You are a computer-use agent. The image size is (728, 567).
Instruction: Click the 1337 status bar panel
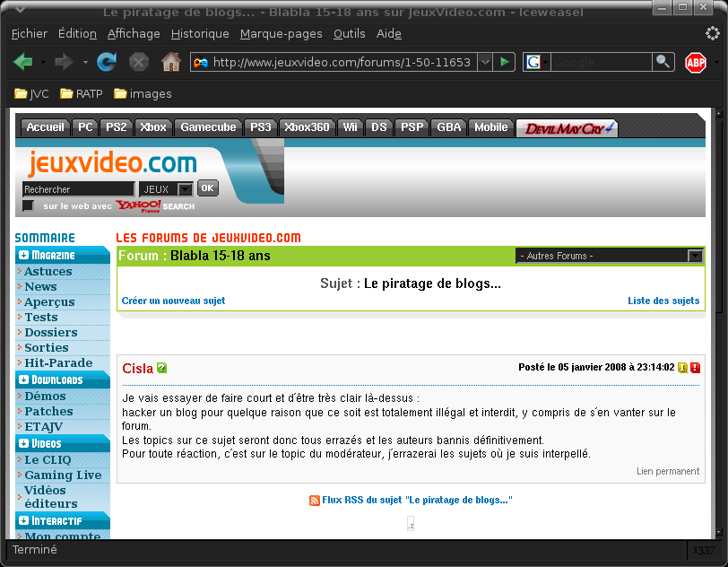tap(704, 550)
